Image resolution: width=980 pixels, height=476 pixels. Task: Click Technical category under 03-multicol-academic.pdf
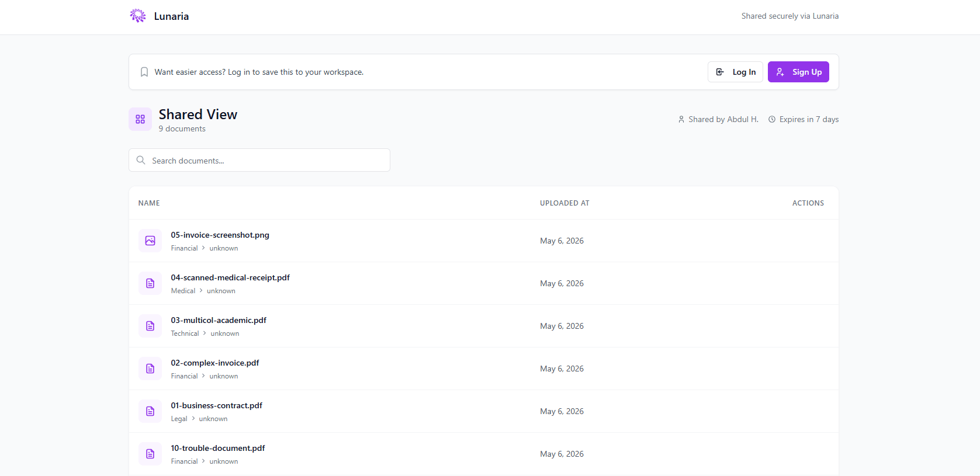point(185,333)
